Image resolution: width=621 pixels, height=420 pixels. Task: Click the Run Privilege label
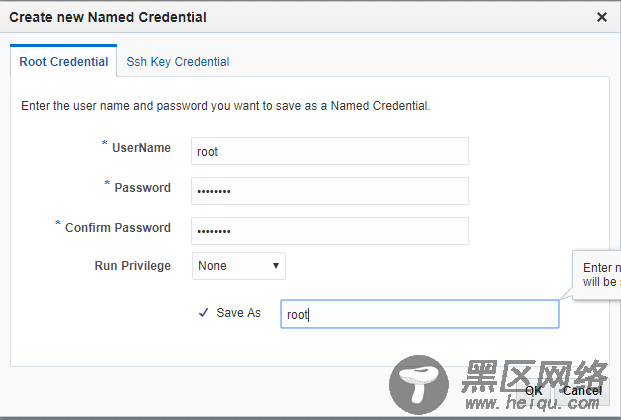coord(133,266)
